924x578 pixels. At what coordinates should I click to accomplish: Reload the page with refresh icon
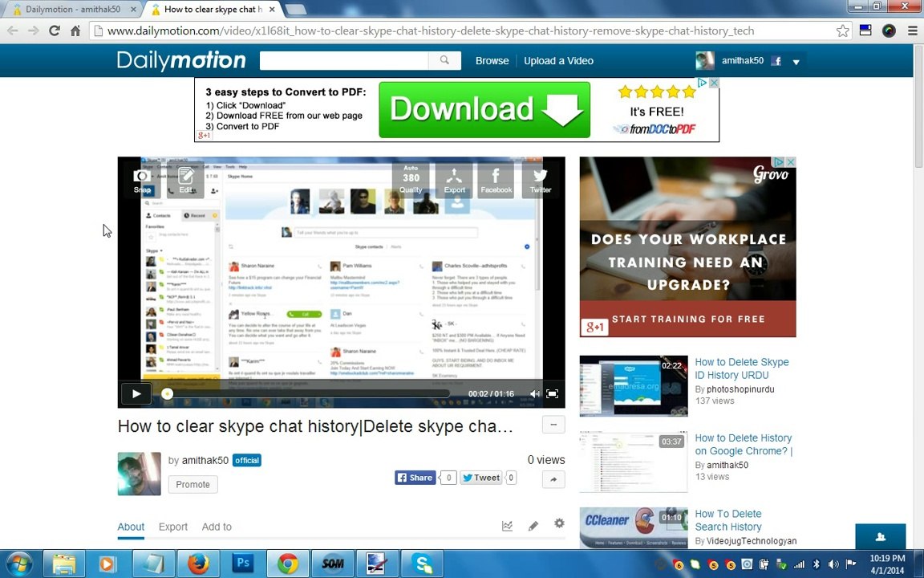pyautogui.click(x=55, y=31)
